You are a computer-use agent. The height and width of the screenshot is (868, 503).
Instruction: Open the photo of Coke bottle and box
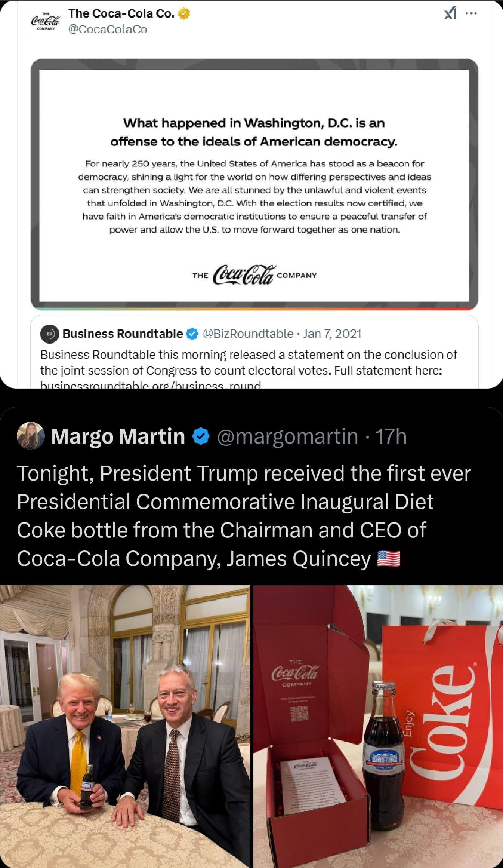(x=378, y=726)
